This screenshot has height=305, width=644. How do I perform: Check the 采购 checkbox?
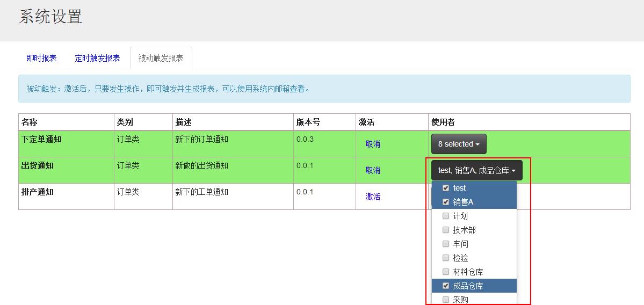(x=446, y=300)
